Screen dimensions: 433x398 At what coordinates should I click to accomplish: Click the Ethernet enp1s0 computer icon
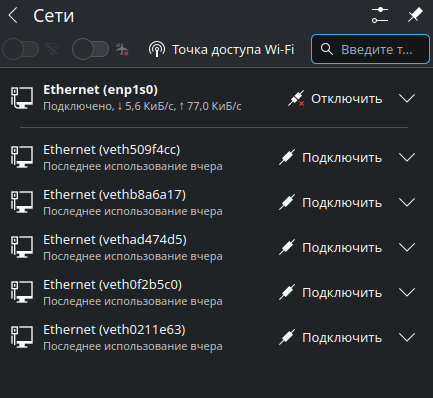[22, 98]
